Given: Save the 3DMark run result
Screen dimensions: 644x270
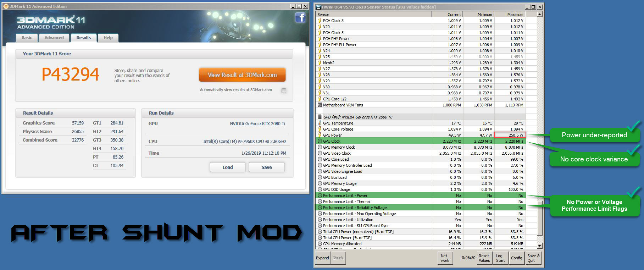Looking at the screenshot, I should tap(267, 167).
